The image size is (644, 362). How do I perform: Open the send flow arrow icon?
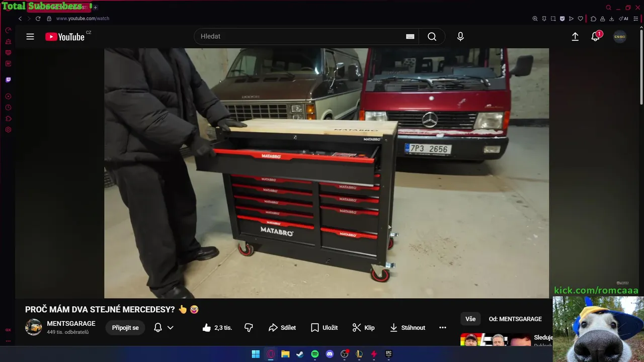pos(571,19)
